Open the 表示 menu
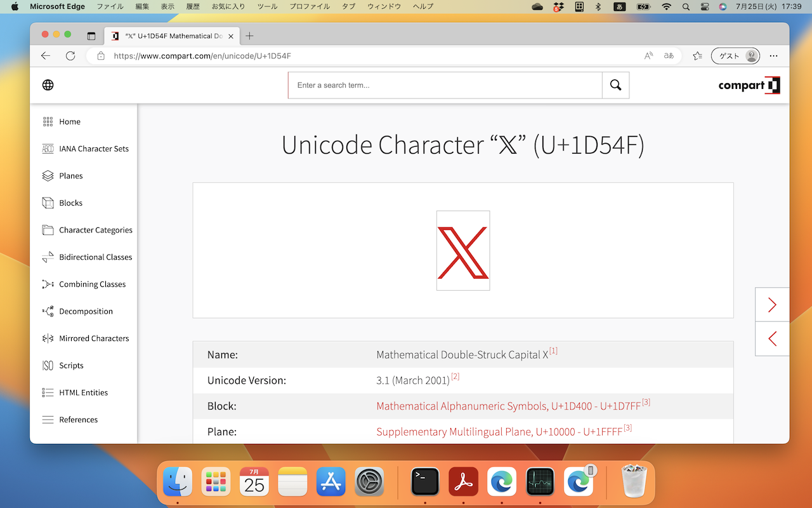 (167, 6)
